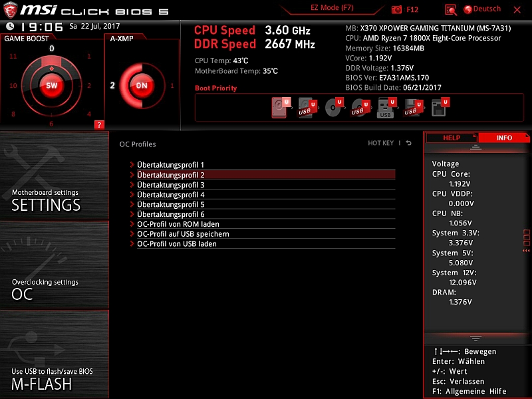Switch to EZ Mode (F7)

click(x=332, y=8)
